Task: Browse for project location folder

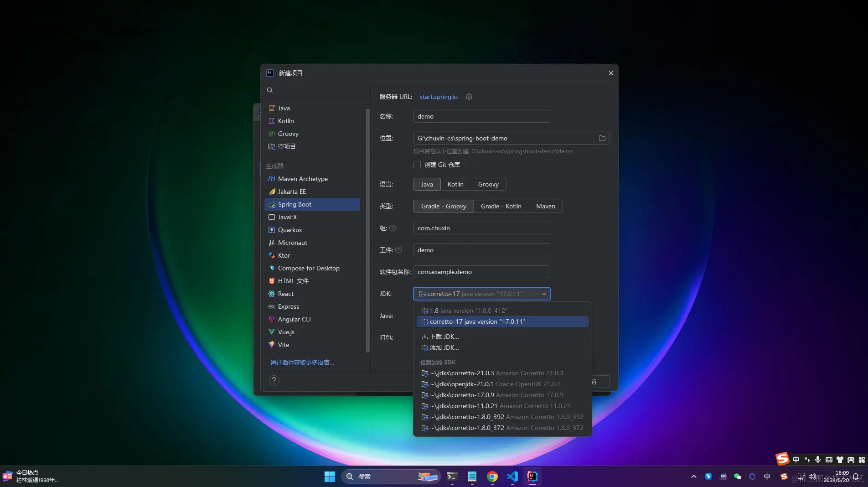Action: [x=602, y=138]
